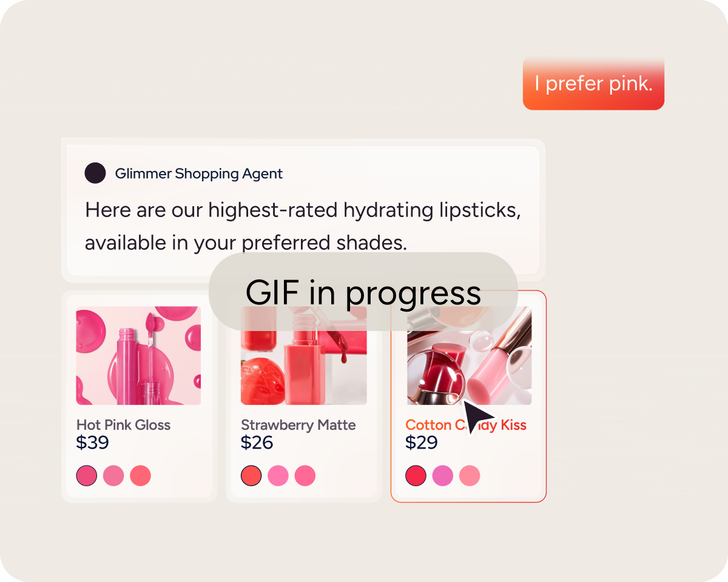Select the first color swatch under Hot Pink Gloss
This screenshot has height=582, width=728.
(x=87, y=476)
